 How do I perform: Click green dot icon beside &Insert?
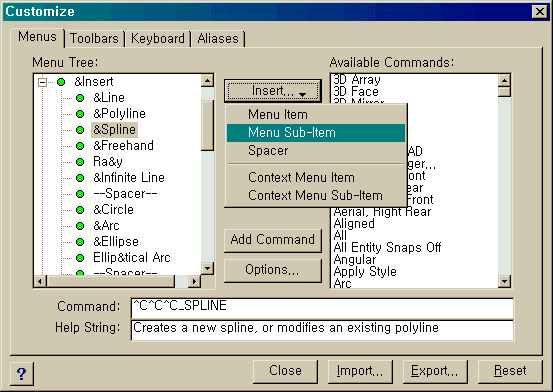point(61,82)
